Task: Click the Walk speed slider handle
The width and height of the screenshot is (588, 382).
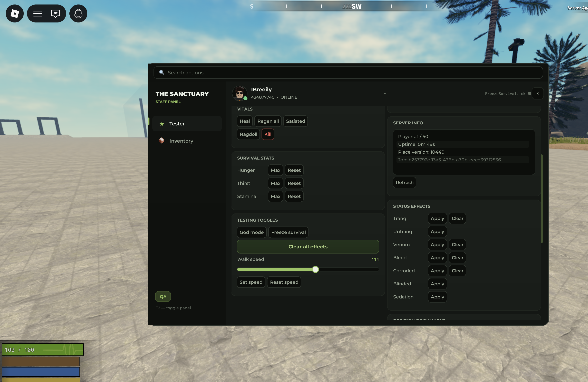Action: (x=315, y=269)
